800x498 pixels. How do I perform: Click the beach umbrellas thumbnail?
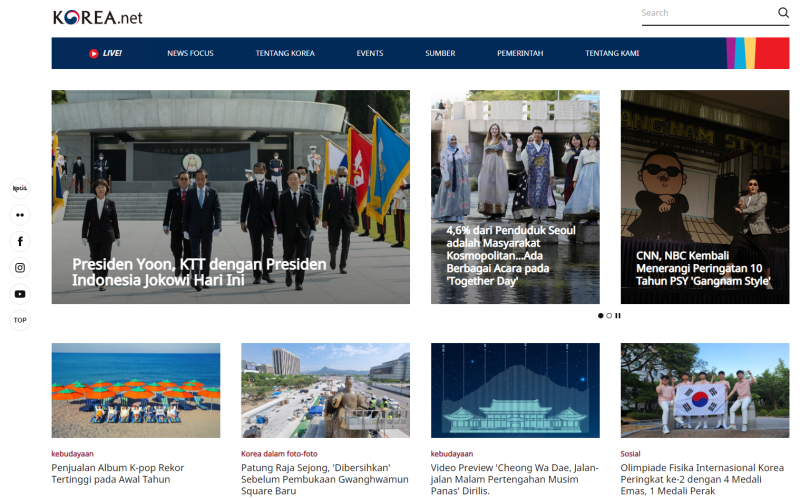coord(136,390)
